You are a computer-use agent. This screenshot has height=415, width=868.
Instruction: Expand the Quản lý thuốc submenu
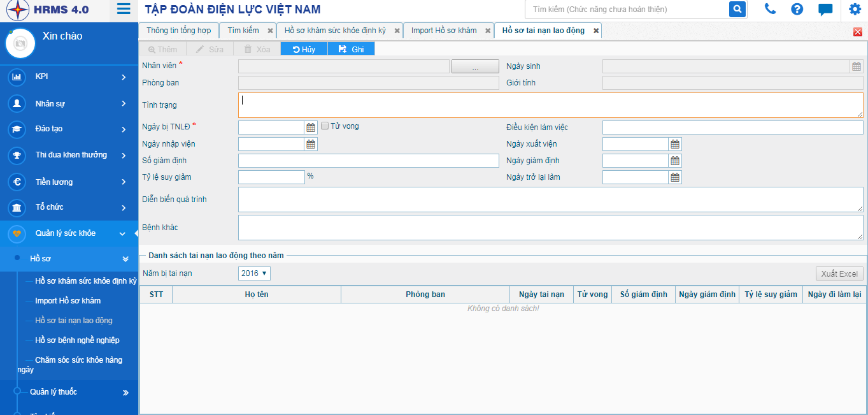pos(125,393)
